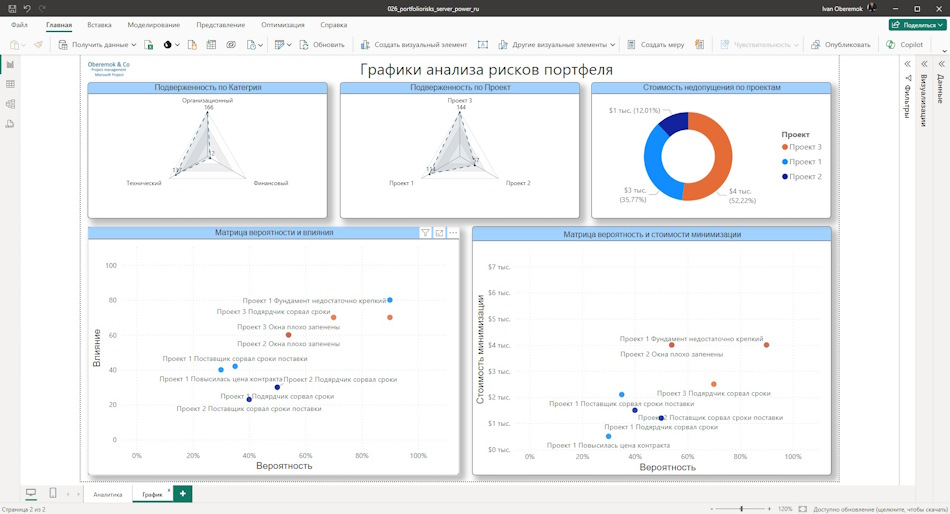
Task: Click the filter icon on probability-impact matrix
Action: [x=425, y=233]
